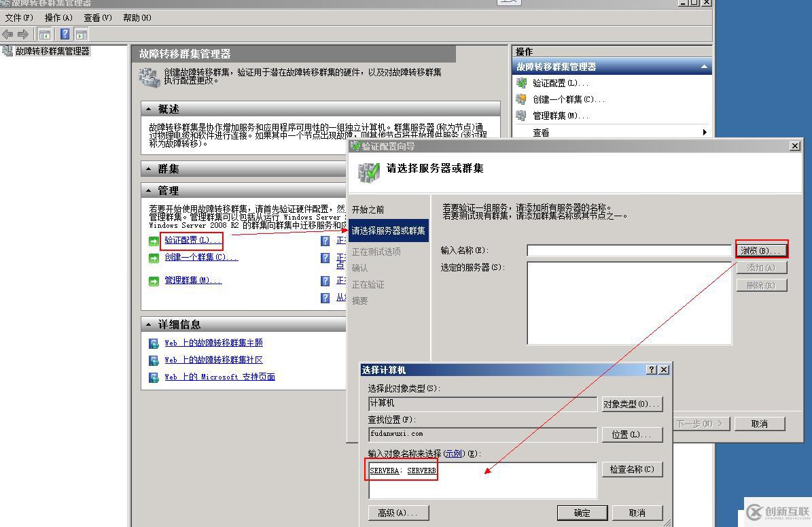Click the 添加(A) button in wizard

tap(761, 268)
